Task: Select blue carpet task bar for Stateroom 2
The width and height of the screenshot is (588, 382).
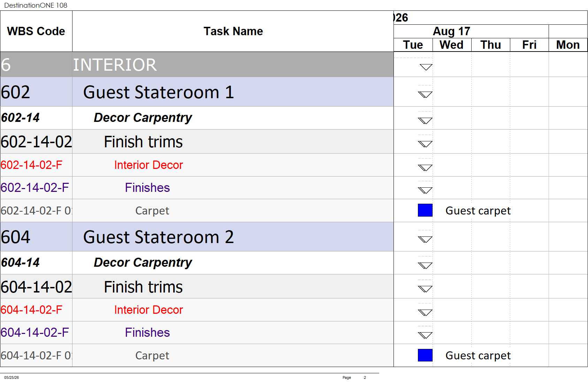Action: [x=425, y=355]
